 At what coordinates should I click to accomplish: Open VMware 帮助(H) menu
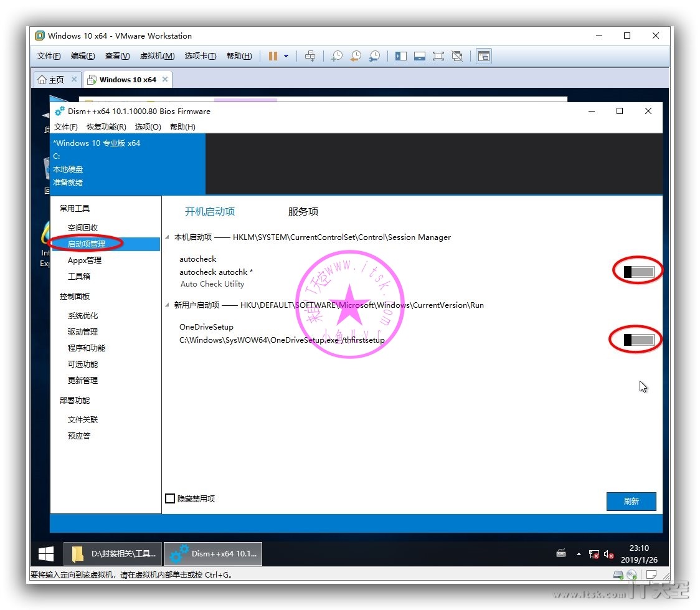point(239,56)
